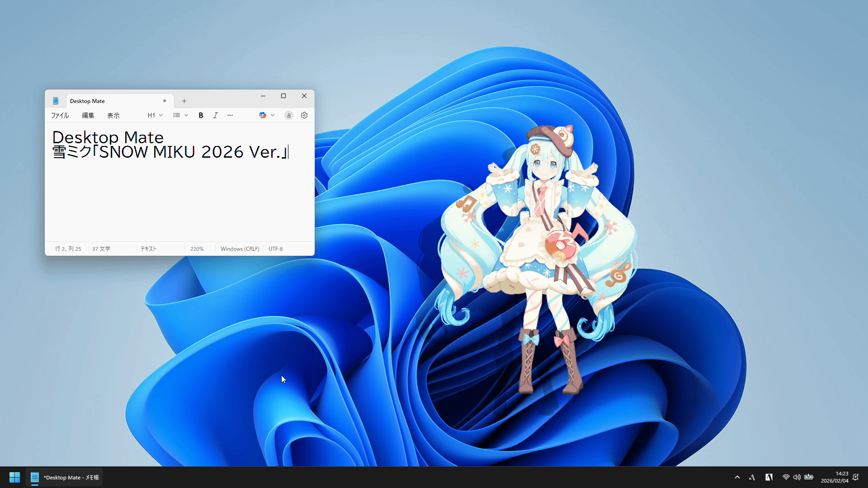This screenshot has height=488, width=868.
Task: Add a new Notepad tab
Action: 184,101
